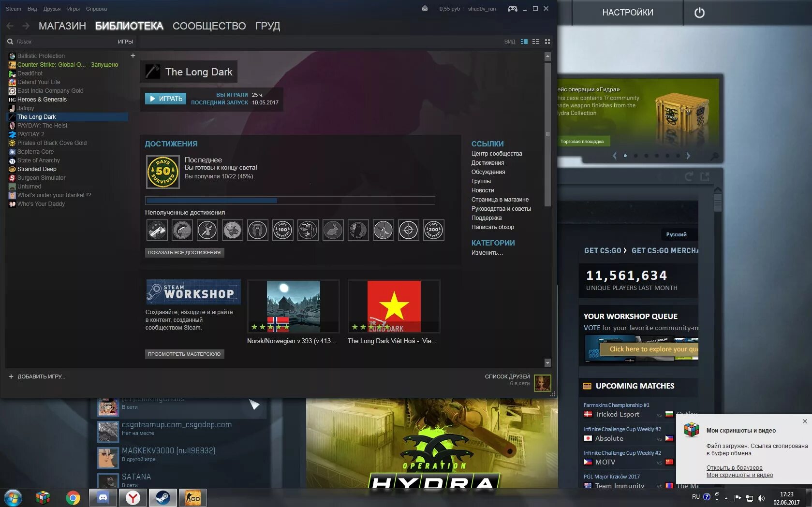
Task: Click the friends list avatar icon
Action: point(542,383)
